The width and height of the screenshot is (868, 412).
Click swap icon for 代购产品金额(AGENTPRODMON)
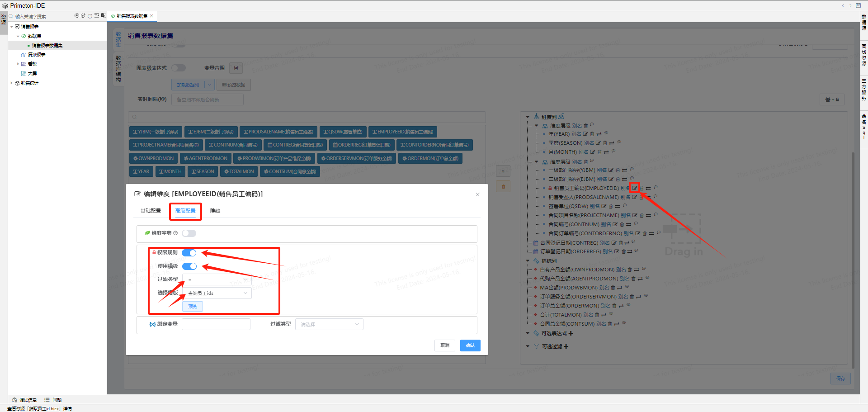pyautogui.click(x=640, y=279)
